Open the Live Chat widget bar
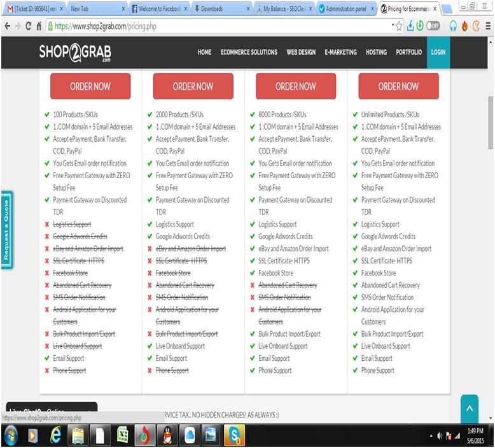Screen dimensions: 495x448 coord(52,407)
